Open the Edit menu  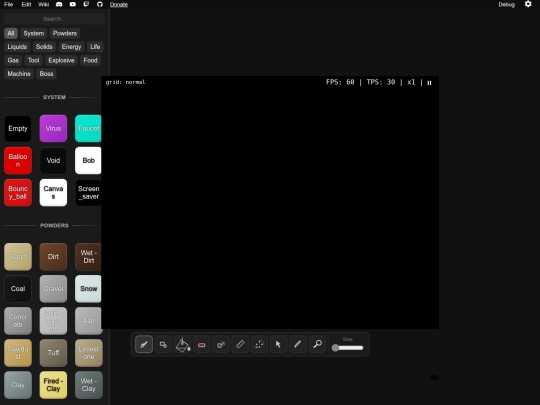tap(26, 4)
